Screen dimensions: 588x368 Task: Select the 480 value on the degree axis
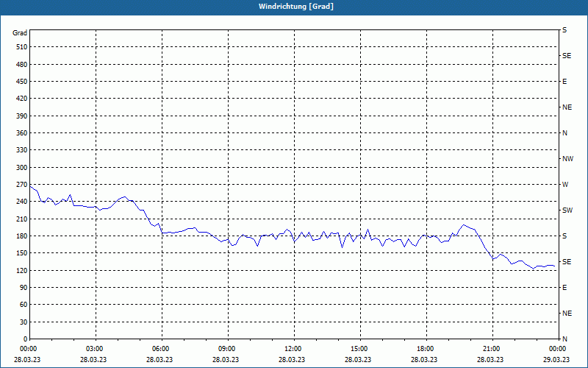22,65
